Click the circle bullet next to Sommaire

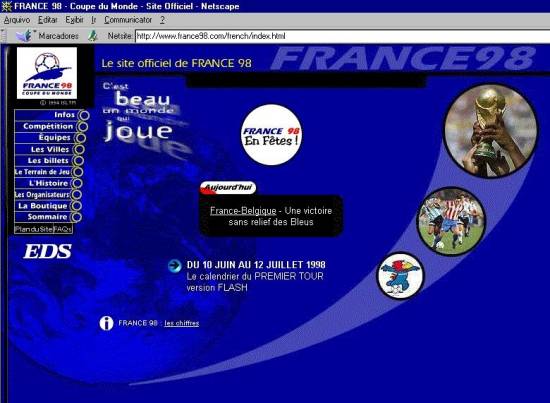(x=76, y=217)
